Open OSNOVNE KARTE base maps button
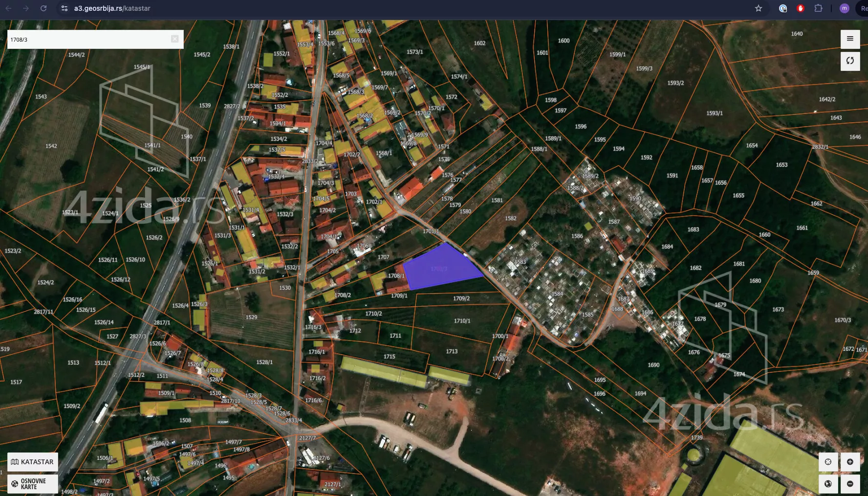 (33, 484)
